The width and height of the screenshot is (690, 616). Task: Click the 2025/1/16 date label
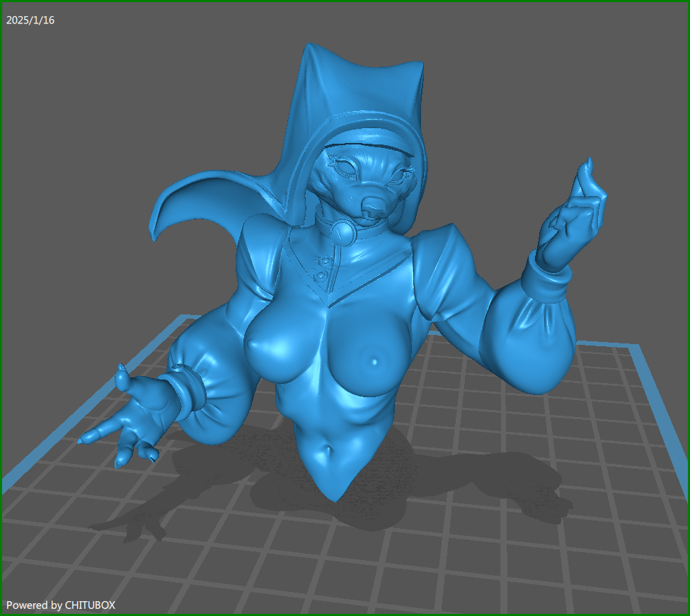[x=30, y=21]
